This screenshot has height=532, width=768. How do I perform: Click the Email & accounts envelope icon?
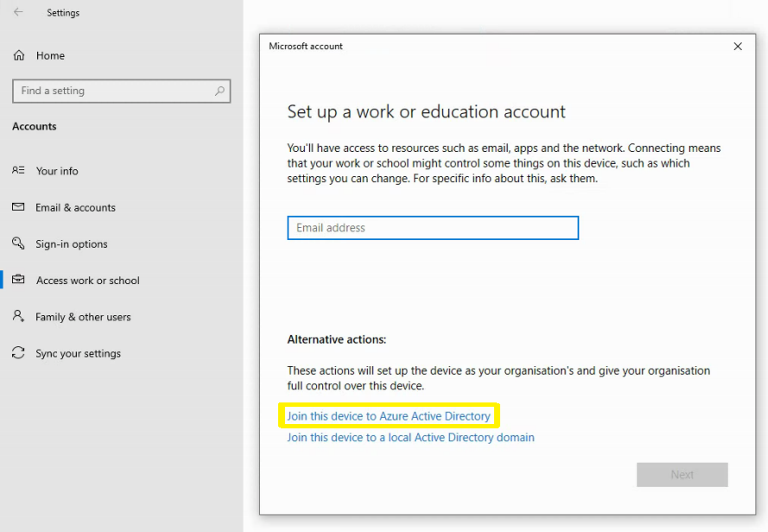[x=18, y=206]
